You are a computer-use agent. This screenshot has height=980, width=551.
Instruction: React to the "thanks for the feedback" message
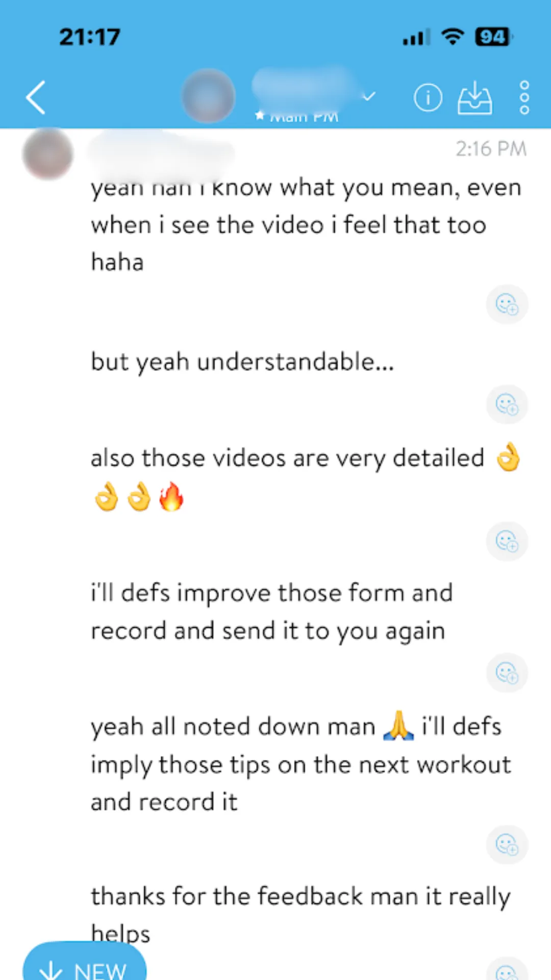tap(507, 970)
